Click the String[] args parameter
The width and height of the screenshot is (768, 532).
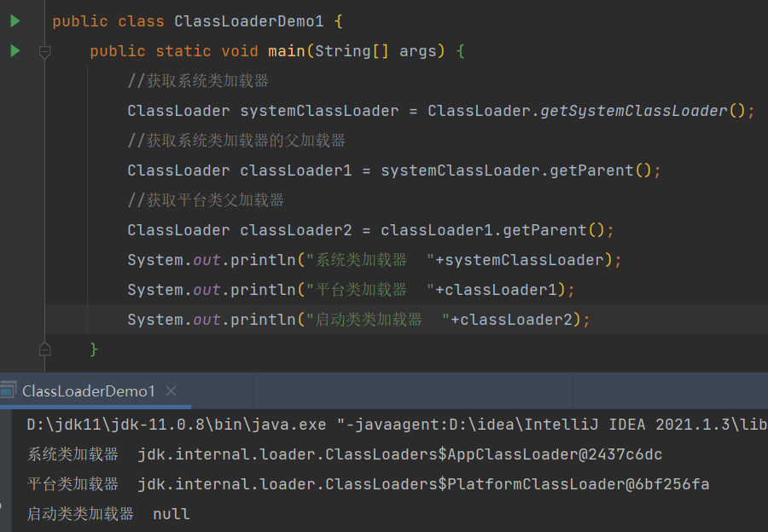tap(375, 51)
